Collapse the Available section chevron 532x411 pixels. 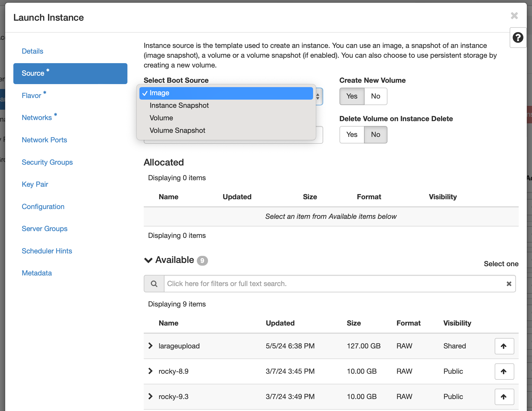[148, 260]
